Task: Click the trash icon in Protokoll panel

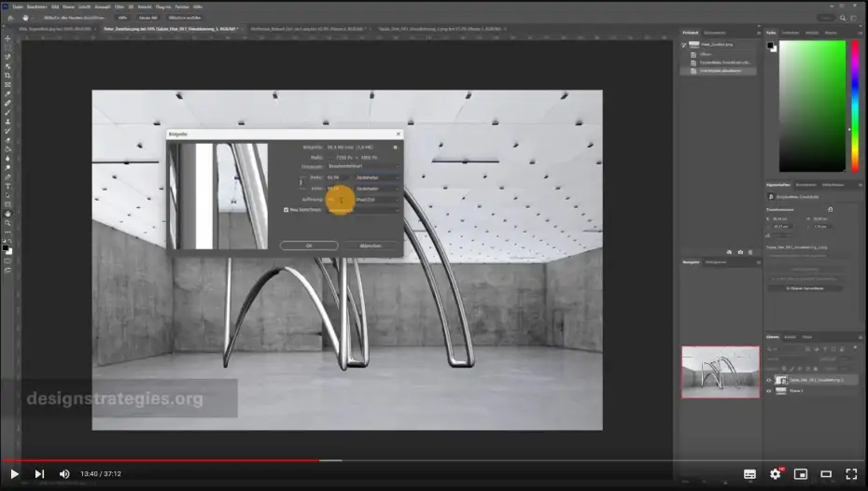Action: point(750,252)
